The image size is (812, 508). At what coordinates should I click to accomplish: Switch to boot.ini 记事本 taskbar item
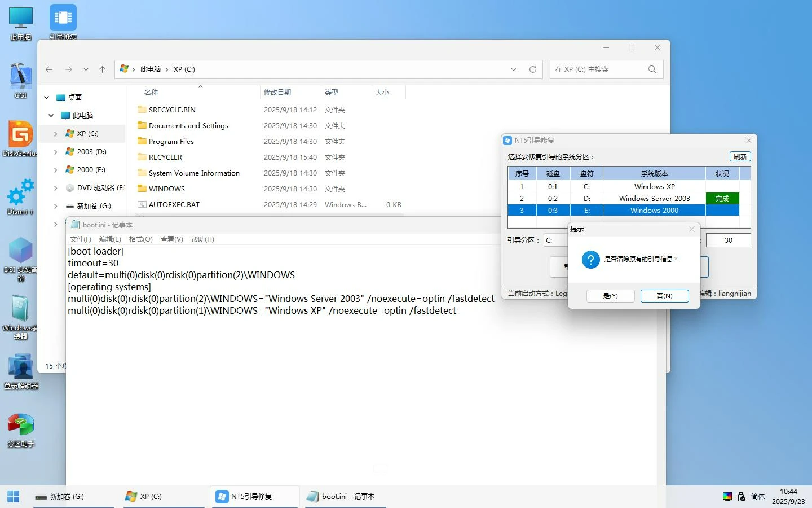pyautogui.click(x=346, y=497)
